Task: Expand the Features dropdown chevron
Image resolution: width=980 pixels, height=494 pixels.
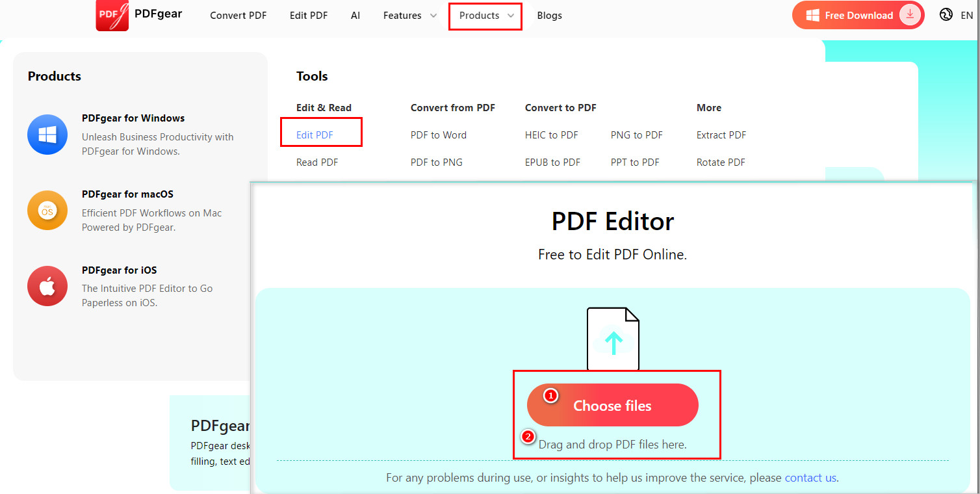Action: (x=433, y=16)
